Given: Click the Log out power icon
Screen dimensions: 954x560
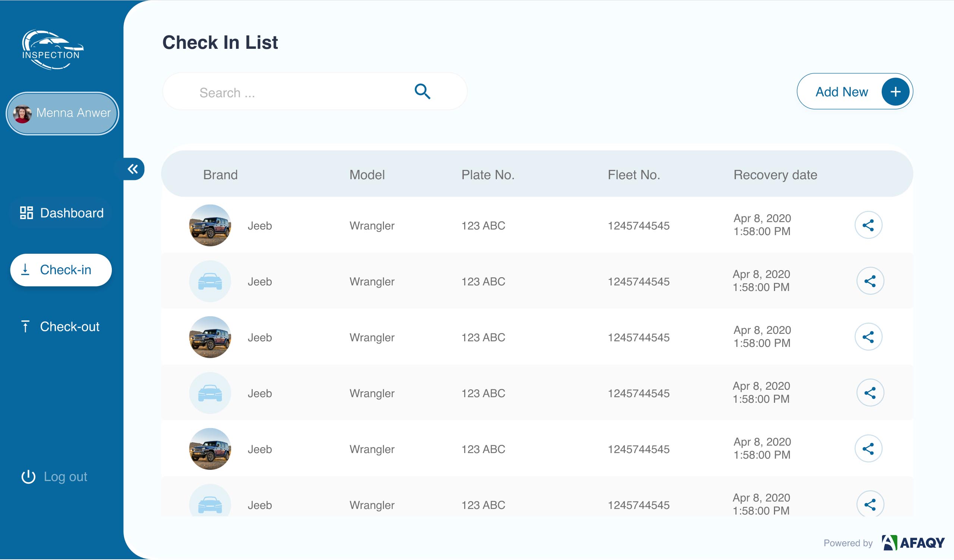Looking at the screenshot, I should [x=28, y=477].
